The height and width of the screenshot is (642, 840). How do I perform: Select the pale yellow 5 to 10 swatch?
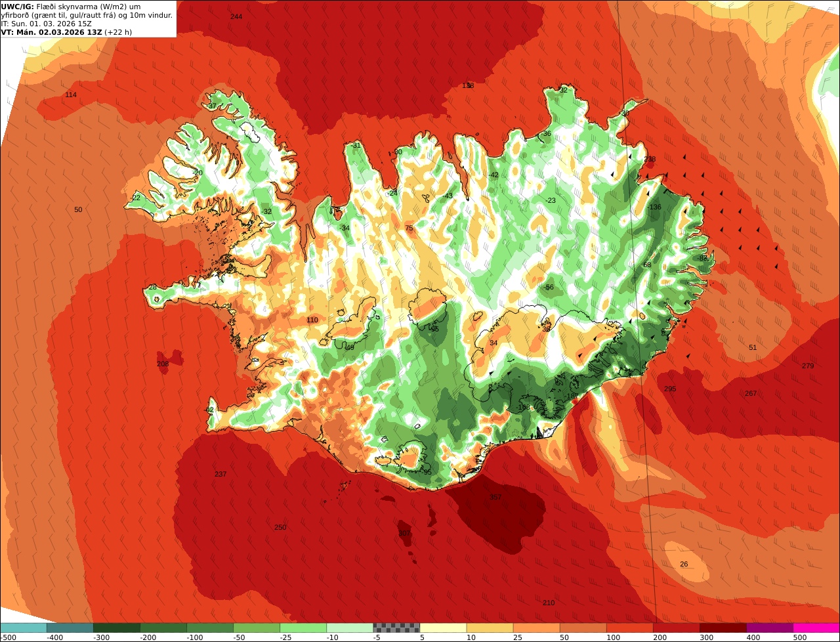(x=443, y=627)
